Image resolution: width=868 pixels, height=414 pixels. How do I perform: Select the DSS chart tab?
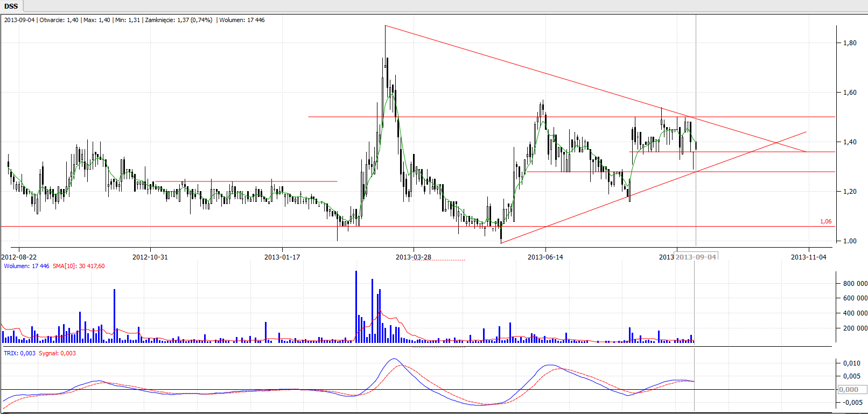11,6
